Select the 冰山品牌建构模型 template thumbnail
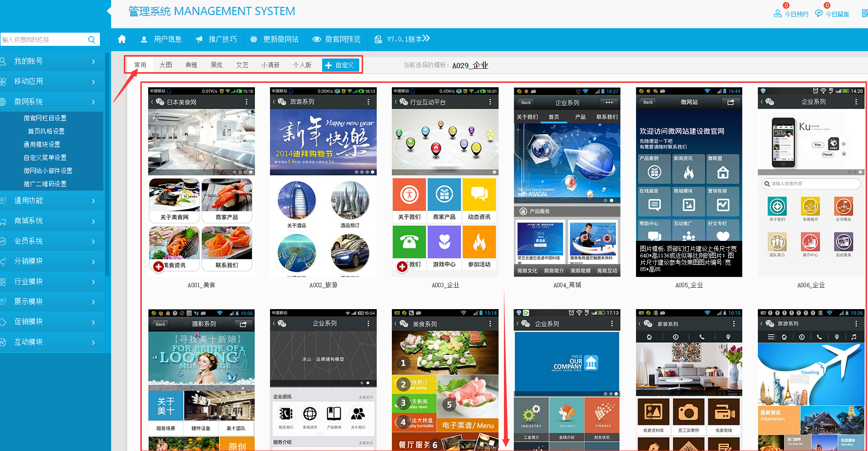 (x=323, y=380)
